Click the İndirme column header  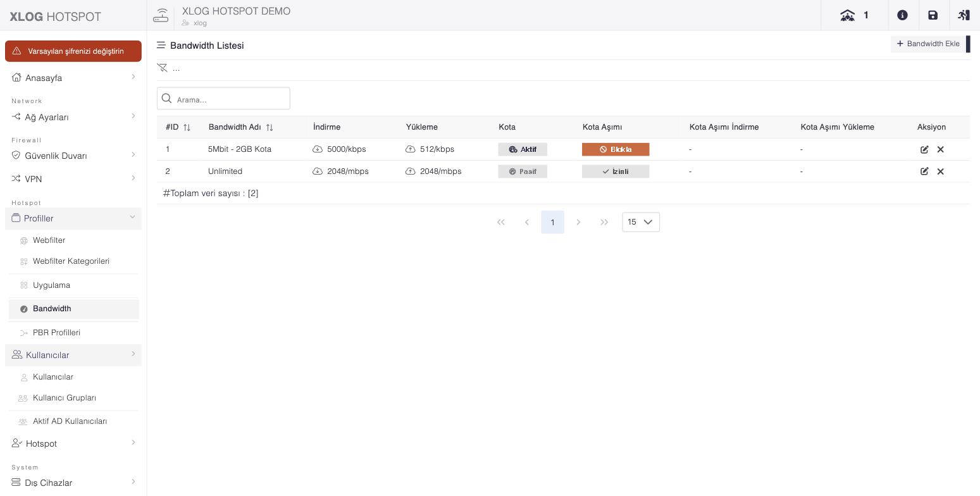[x=327, y=127]
